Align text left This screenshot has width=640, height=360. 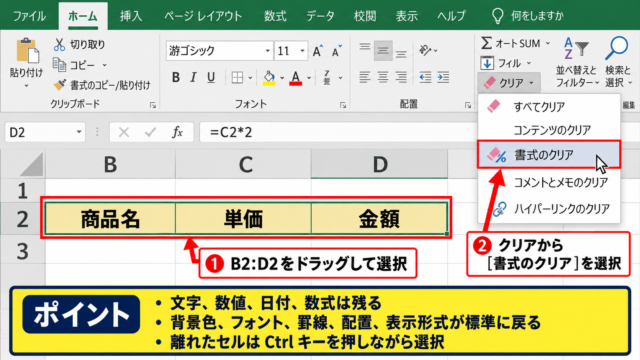coord(364,77)
